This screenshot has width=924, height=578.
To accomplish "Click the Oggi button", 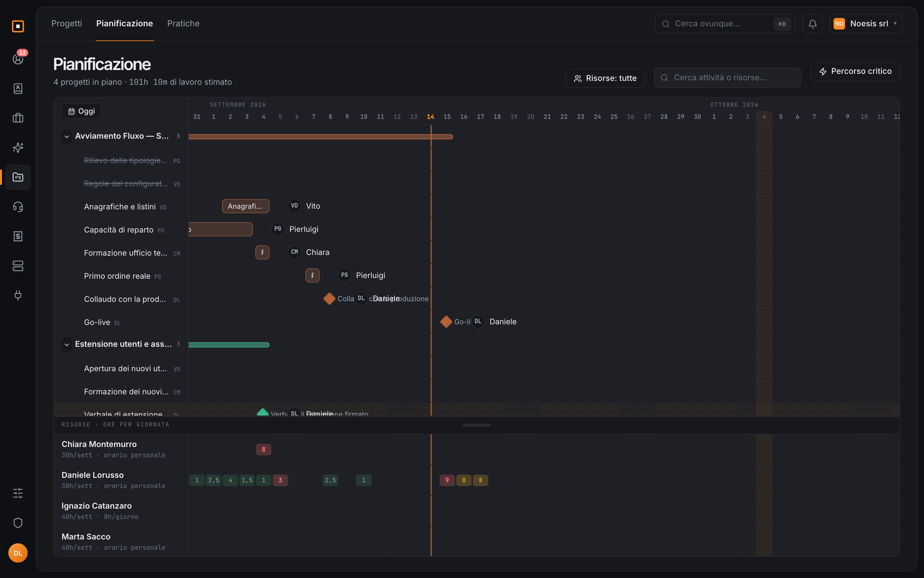I will pyautogui.click(x=82, y=111).
